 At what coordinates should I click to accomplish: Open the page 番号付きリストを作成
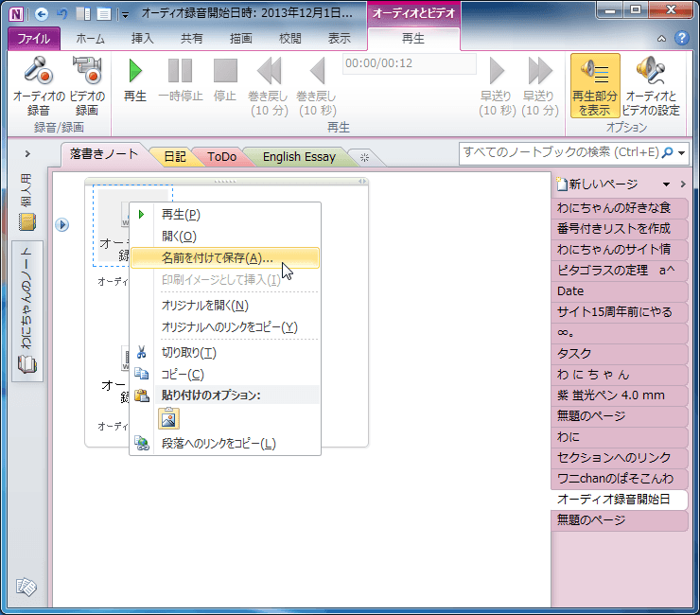tap(620, 229)
